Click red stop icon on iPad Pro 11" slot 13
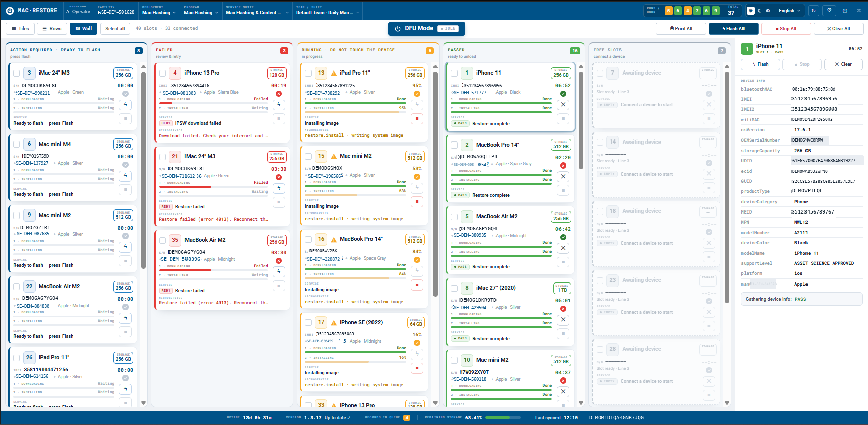The image size is (868, 425). pyautogui.click(x=417, y=119)
